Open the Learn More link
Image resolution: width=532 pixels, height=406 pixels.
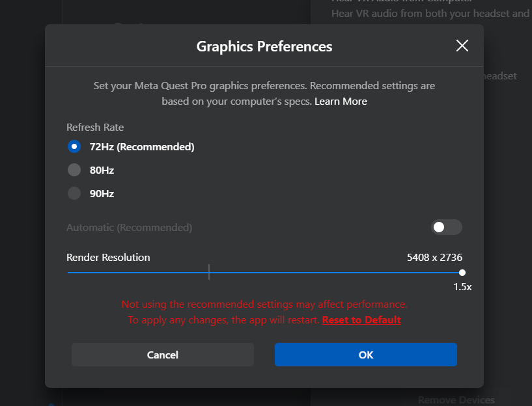tap(341, 101)
